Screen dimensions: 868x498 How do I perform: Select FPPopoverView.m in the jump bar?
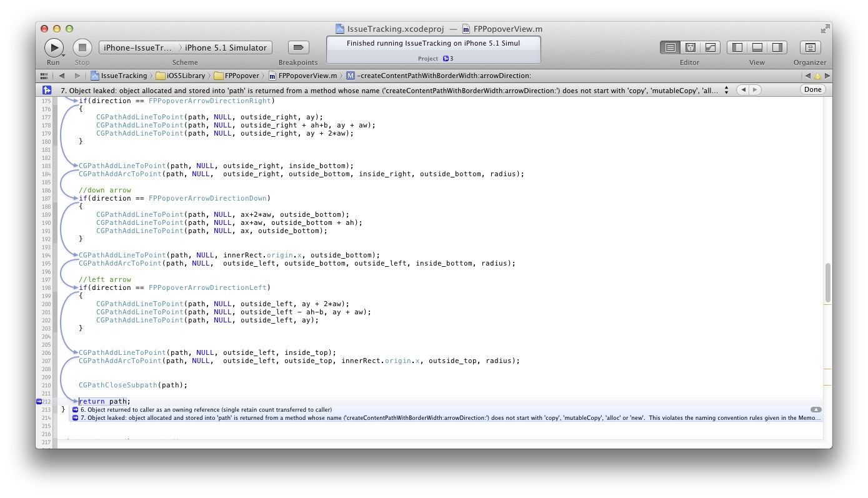point(302,76)
